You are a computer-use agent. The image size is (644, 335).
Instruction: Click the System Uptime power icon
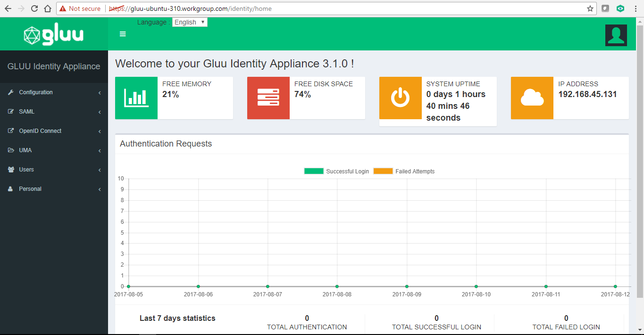tap(400, 98)
